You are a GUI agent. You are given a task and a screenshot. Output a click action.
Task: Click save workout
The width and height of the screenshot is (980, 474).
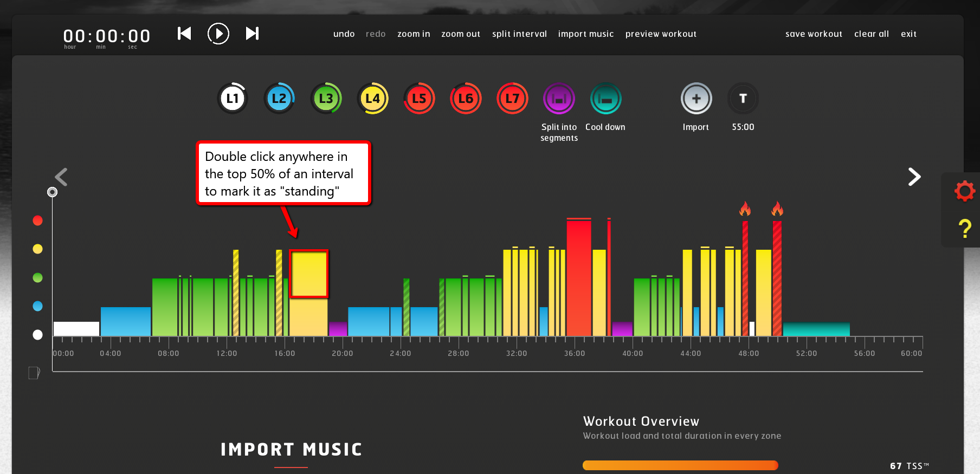814,34
